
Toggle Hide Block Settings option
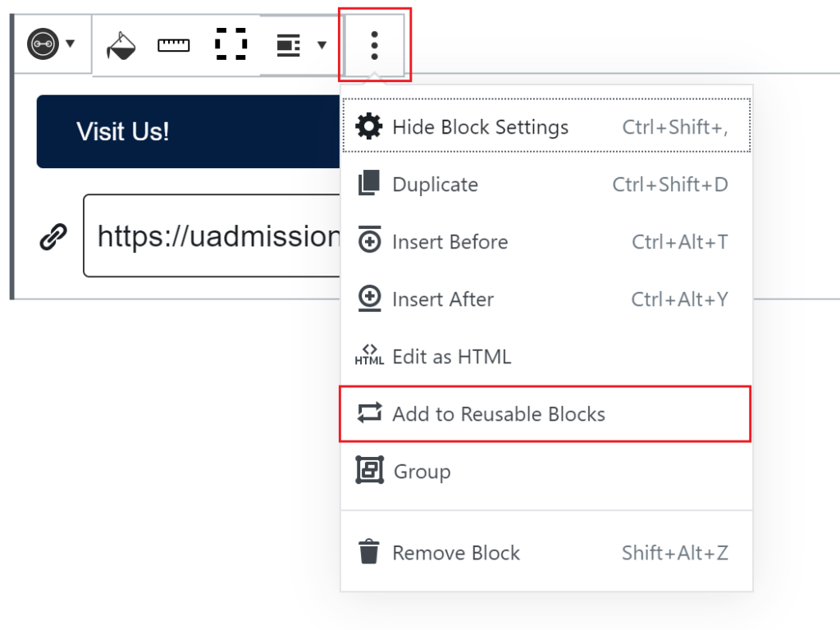pyautogui.click(x=546, y=126)
